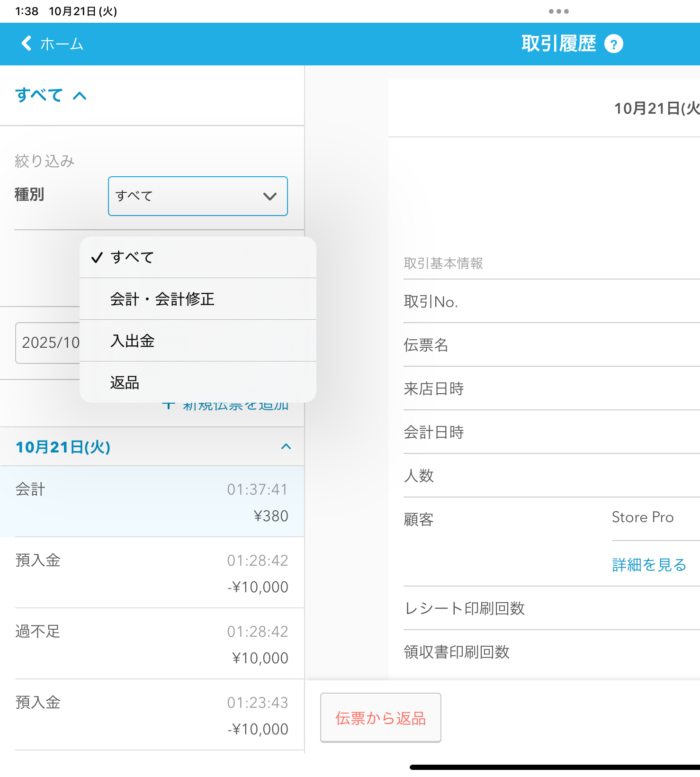Select the 預入金 transaction at 01:23:43
Screen dimensions: 700x777
(152, 715)
